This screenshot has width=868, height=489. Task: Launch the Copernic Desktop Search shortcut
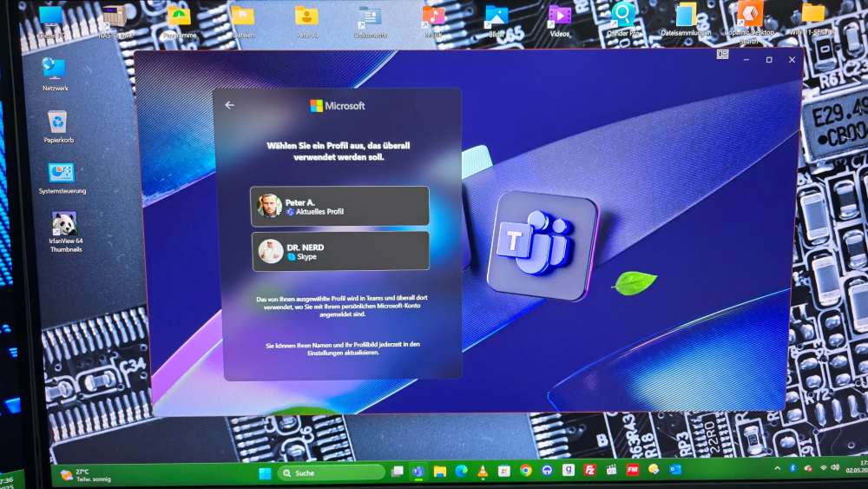point(749,21)
